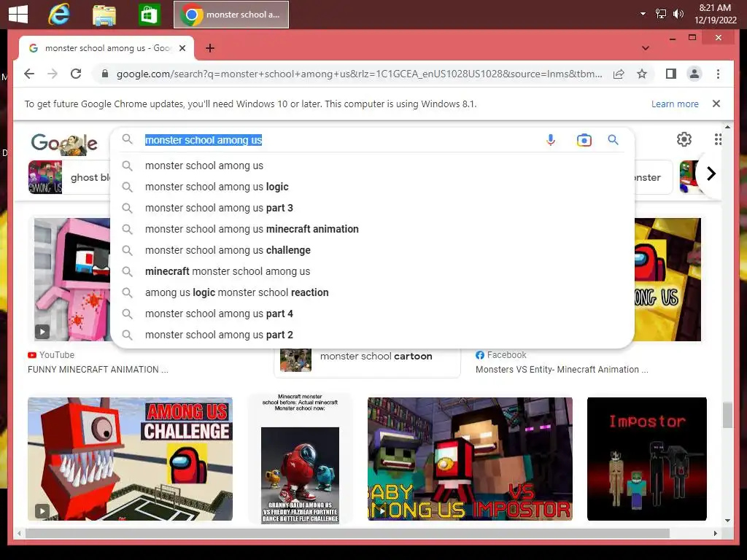Image resolution: width=747 pixels, height=560 pixels.
Task: Click the vertical scrollbar thumb
Action: pyautogui.click(x=727, y=415)
